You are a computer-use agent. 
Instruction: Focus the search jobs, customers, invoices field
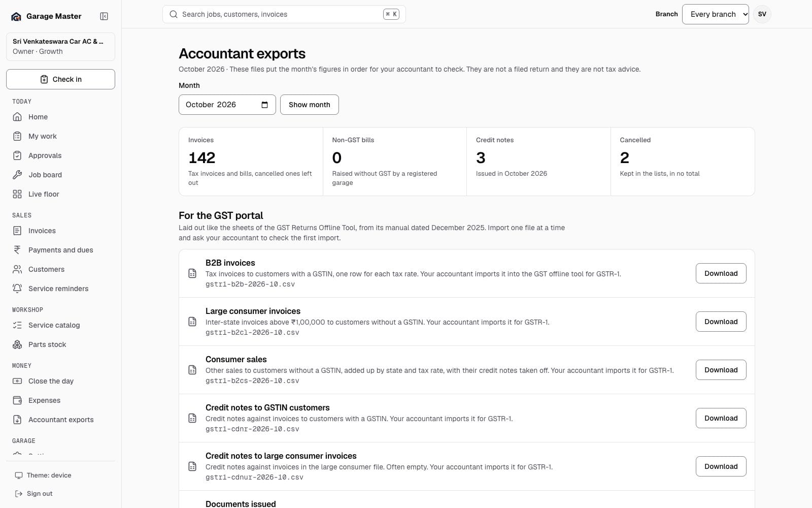point(284,14)
